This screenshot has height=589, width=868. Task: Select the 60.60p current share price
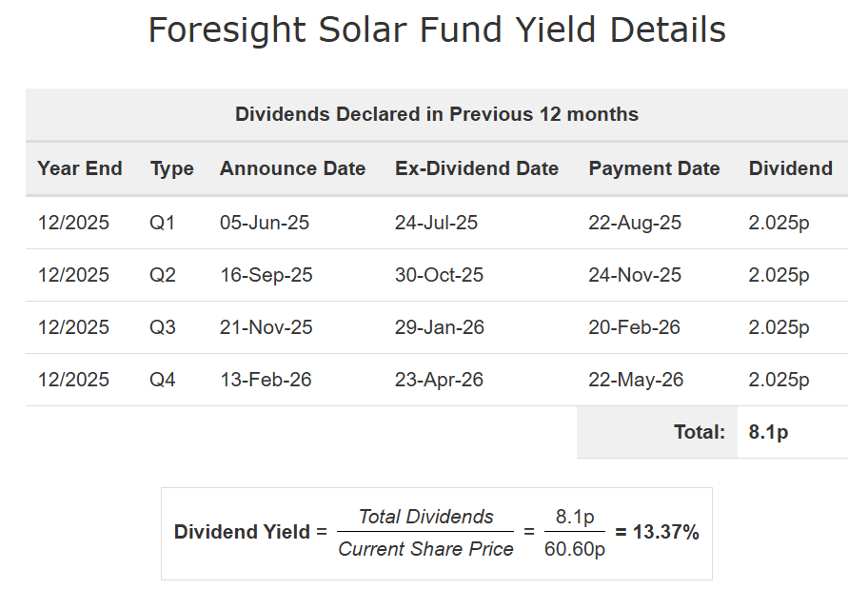coord(575,549)
